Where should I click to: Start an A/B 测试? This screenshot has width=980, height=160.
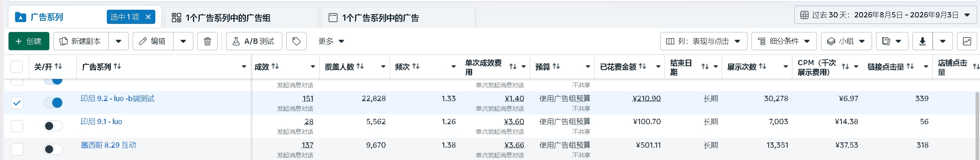[x=254, y=41]
